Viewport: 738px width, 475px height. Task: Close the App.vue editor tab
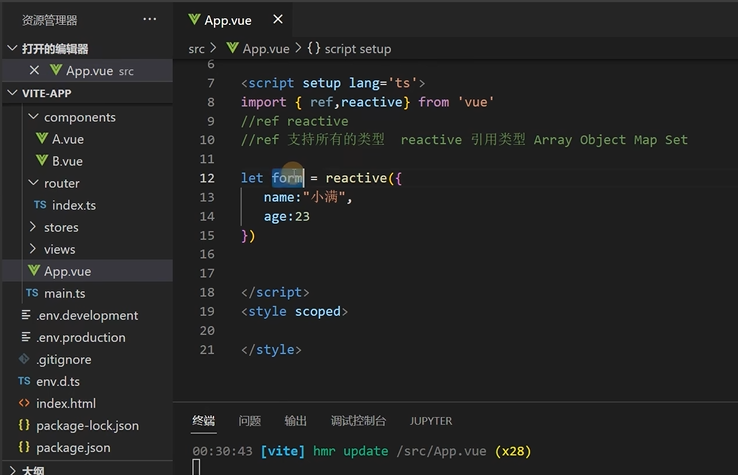coord(278,19)
